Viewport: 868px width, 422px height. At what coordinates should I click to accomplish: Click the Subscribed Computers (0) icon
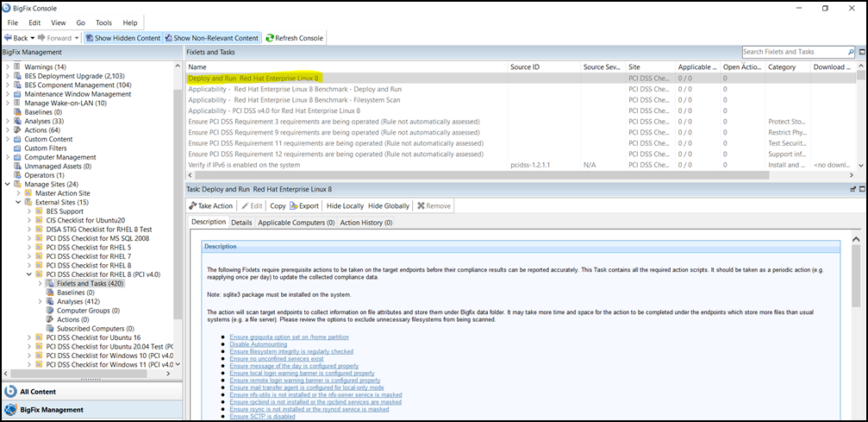point(50,329)
